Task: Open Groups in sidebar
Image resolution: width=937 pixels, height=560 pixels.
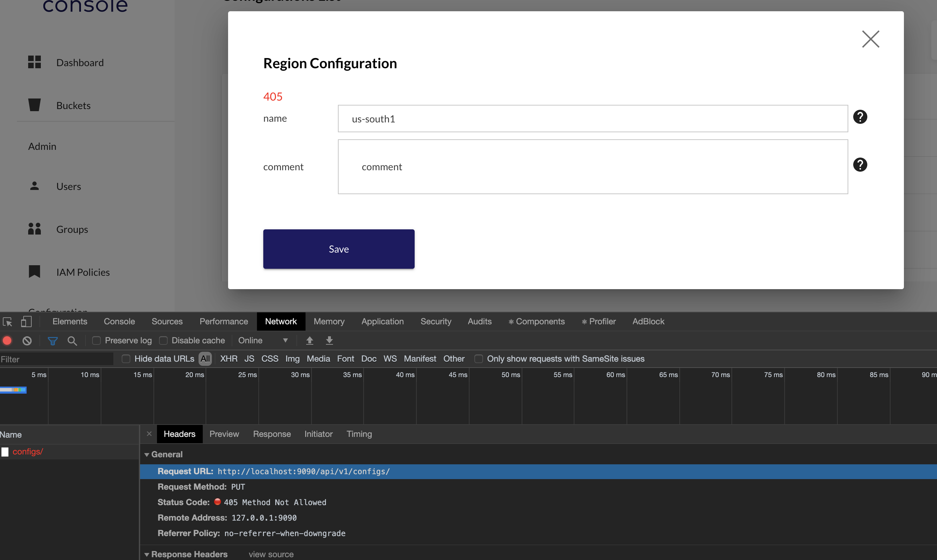Action: click(x=72, y=229)
